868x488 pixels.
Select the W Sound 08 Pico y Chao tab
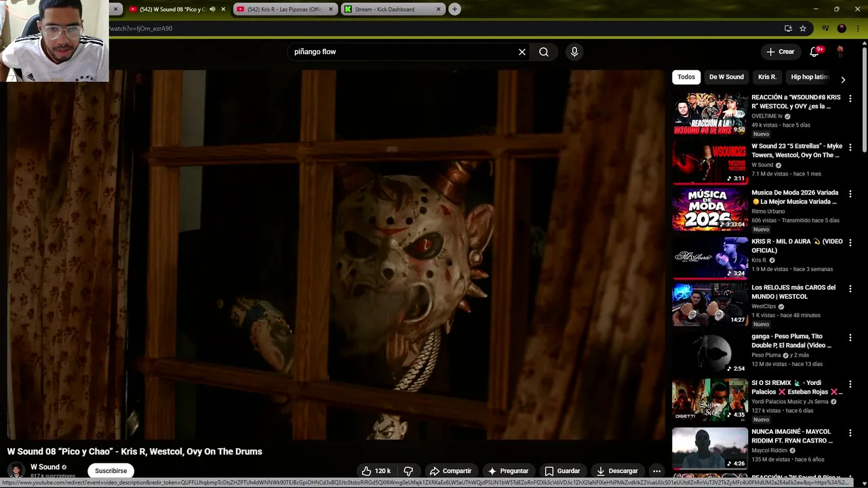pos(172,9)
